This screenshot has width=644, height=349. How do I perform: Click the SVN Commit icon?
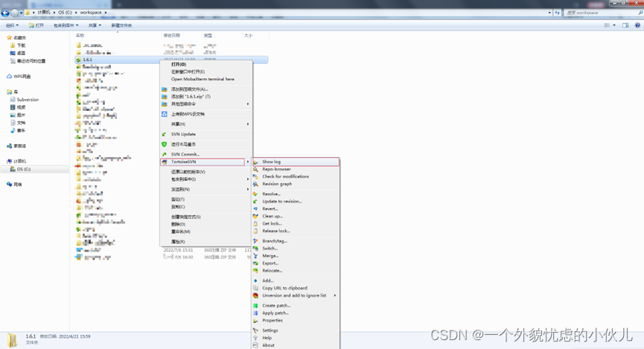(x=165, y=154)
